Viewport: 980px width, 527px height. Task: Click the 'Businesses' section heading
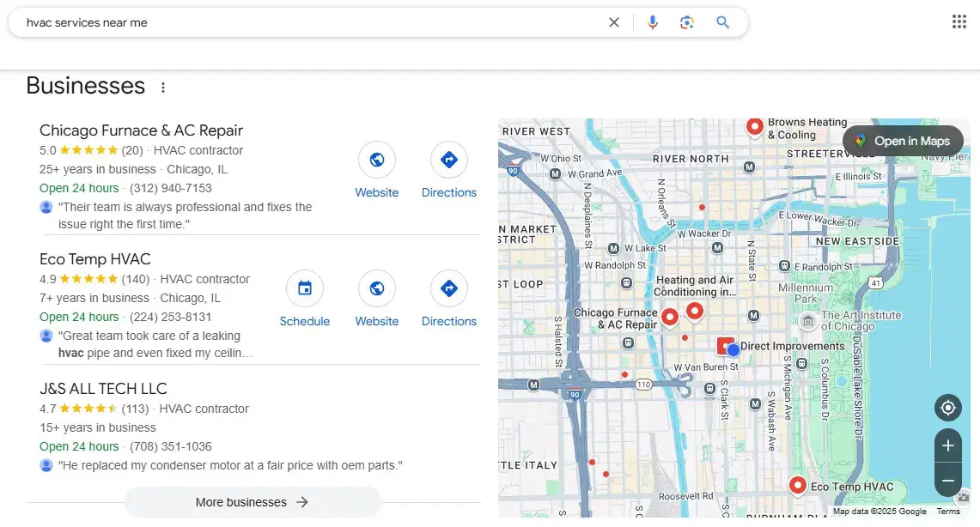86,86
